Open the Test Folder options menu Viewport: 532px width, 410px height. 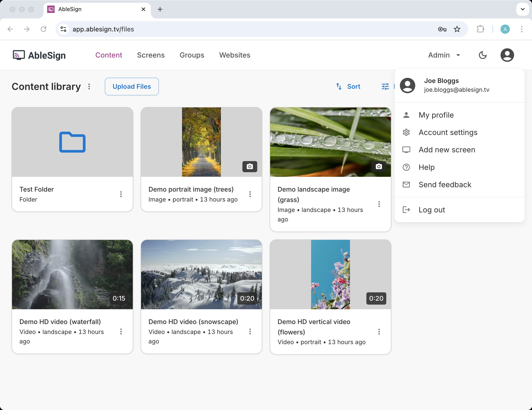coord(121,194)
